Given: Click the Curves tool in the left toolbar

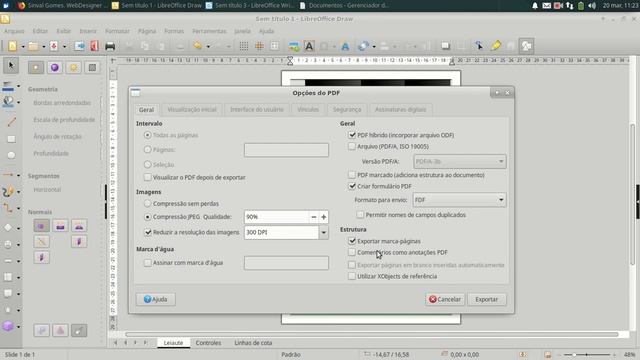Looking at the screenshot, I should tap(8, 192).
